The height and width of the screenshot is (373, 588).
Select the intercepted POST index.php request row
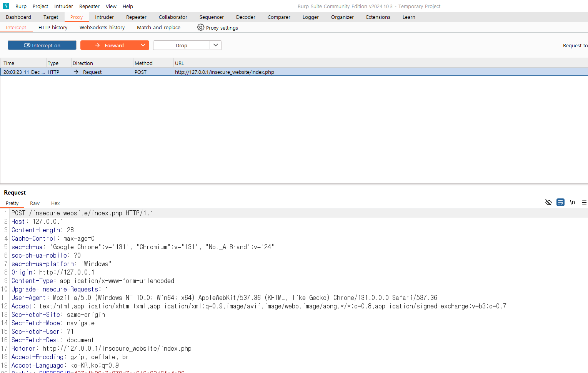(294, 72)
